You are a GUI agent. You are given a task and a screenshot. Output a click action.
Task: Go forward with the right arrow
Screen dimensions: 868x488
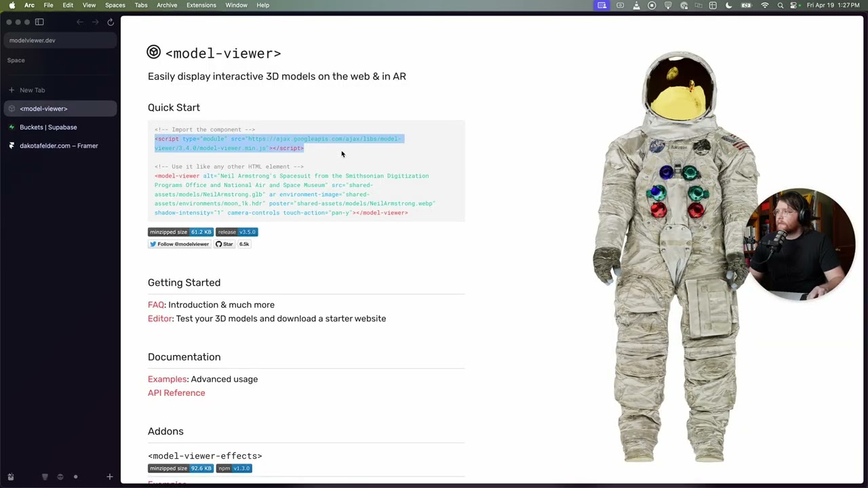(95, 22)
